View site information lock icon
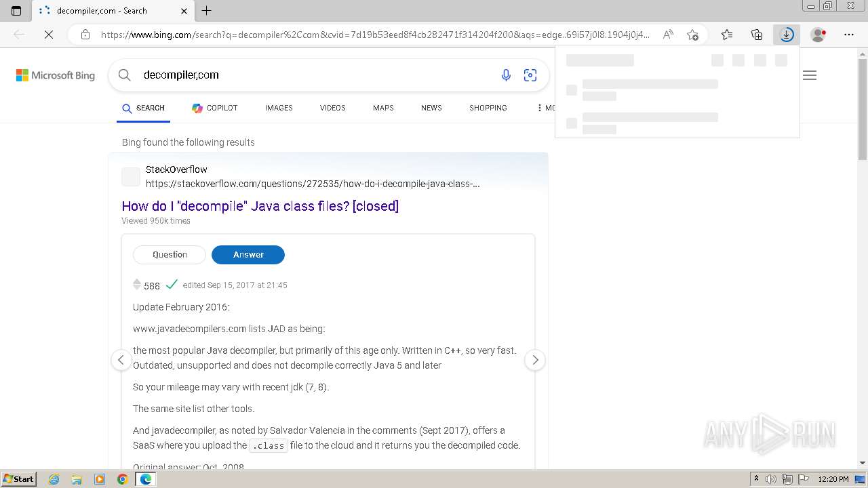The width and height of the screenshot is (868, 488). pyautogui.click(x=85, y=35)
